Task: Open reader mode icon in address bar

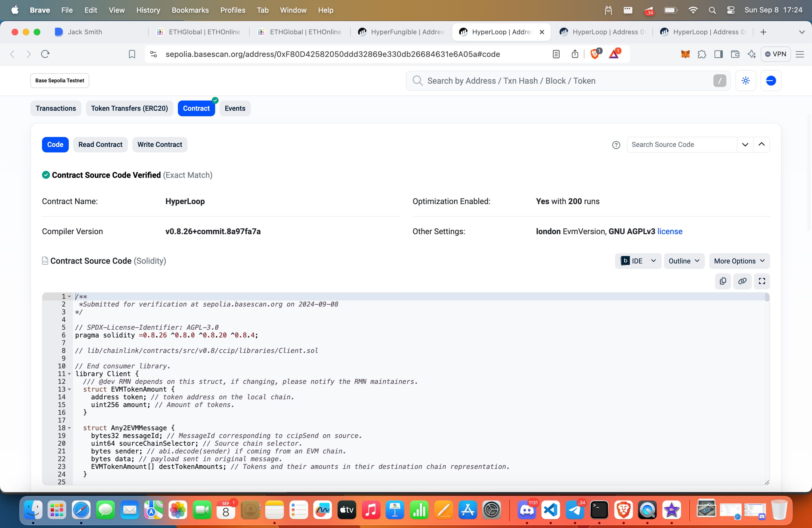Action: 556,54
